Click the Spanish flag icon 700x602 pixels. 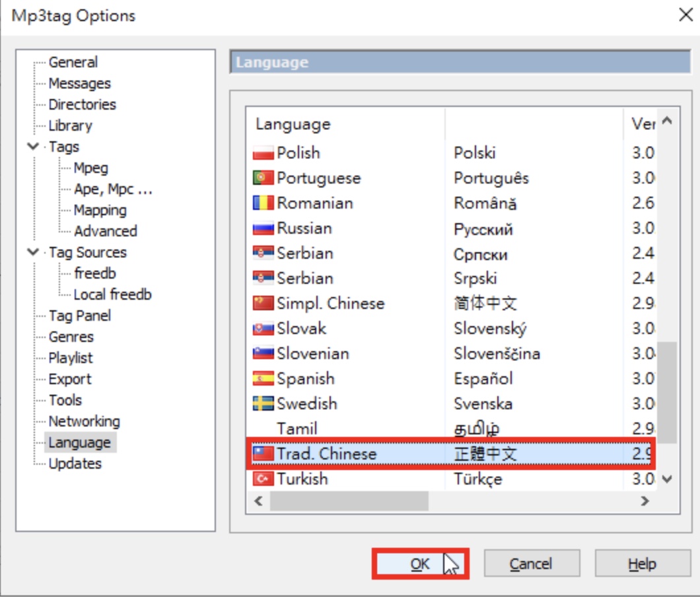[x=263, y=379]
